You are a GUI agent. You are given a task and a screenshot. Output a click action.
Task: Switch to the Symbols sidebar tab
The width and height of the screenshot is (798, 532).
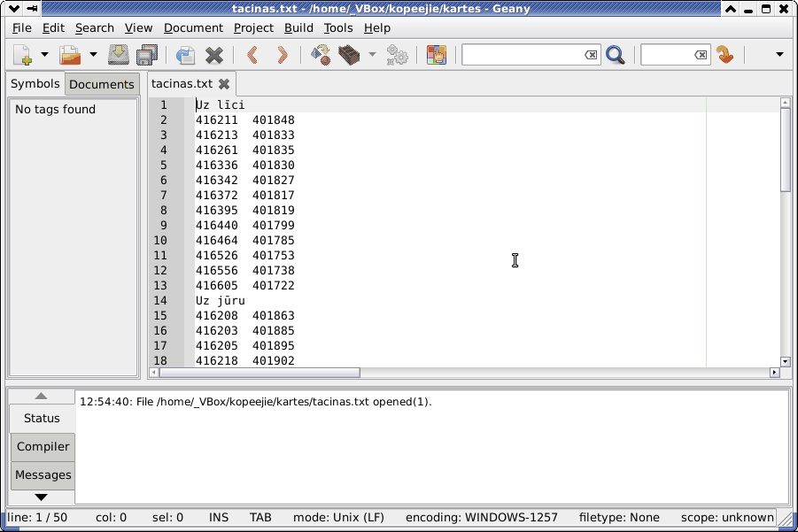click(x=35, y=84)
